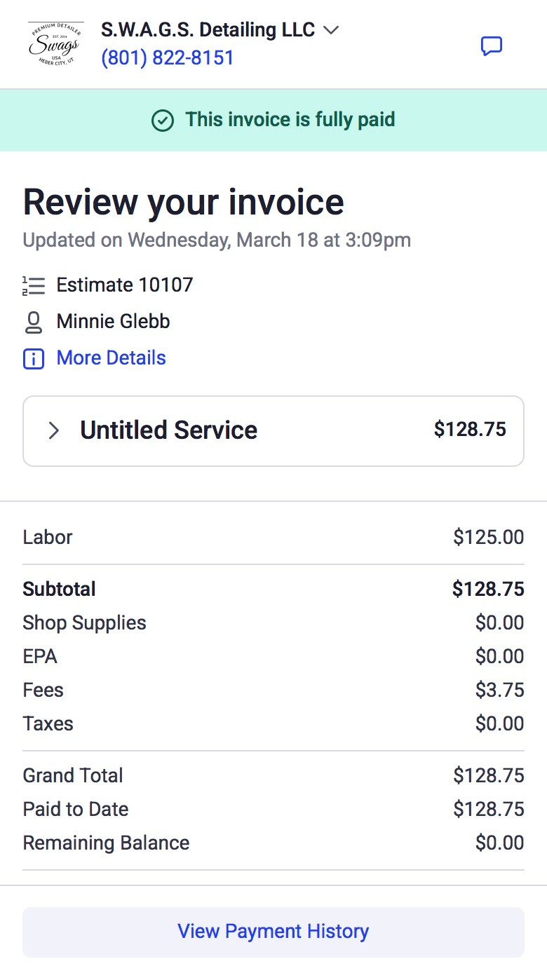Click the Untitled Service title

click(x=168, y=430)
